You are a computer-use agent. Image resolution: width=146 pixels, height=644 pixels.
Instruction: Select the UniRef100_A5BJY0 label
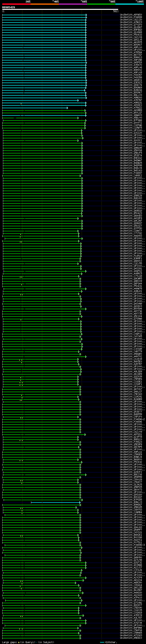pos(131,118)
